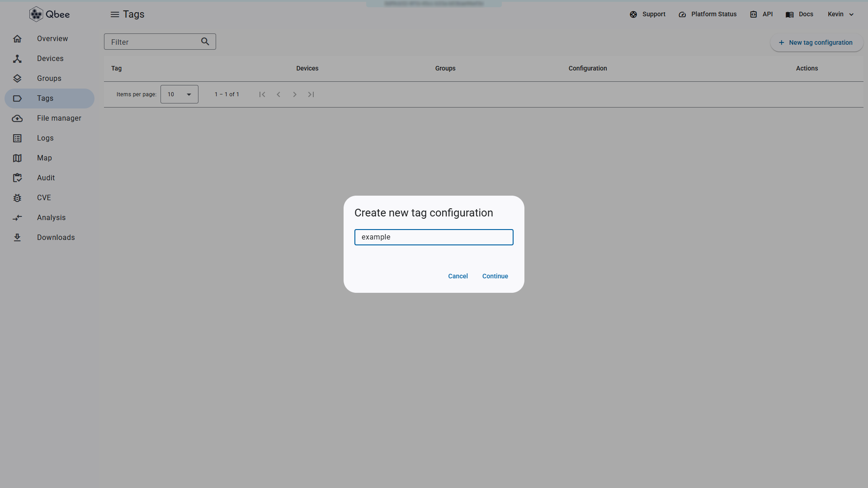Image resolution: width=868 pixels, height=488 pixels.
Task: Click the Analysis arrows icon
Action: (x=17, y=218)
